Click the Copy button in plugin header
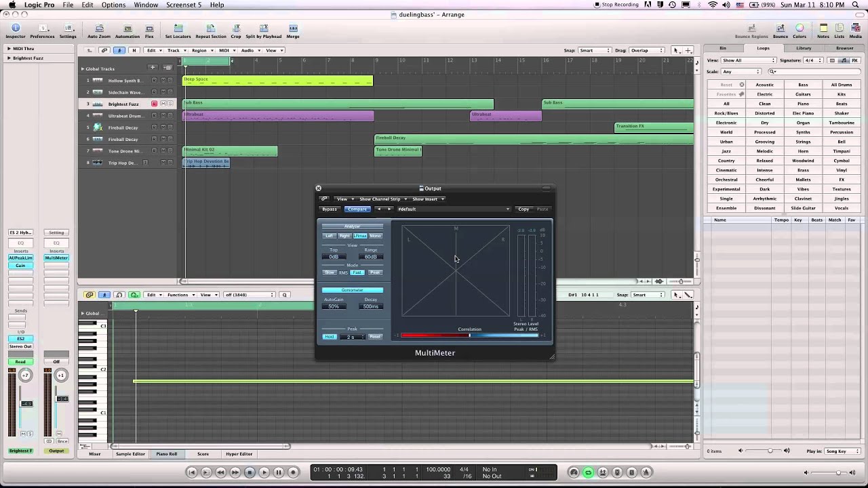Viewport: 868px width, 488px height. pos(524,209)
